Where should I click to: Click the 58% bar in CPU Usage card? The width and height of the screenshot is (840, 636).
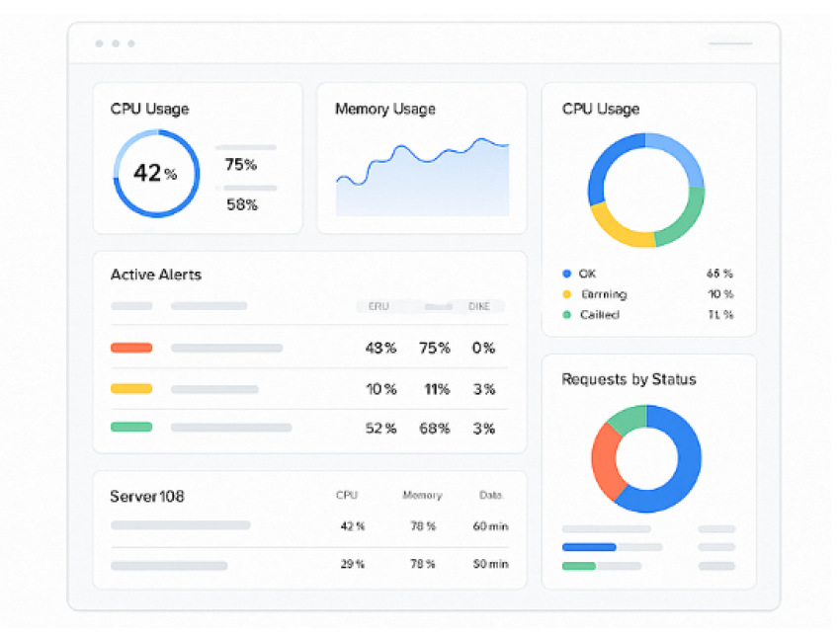coord(249,188)
